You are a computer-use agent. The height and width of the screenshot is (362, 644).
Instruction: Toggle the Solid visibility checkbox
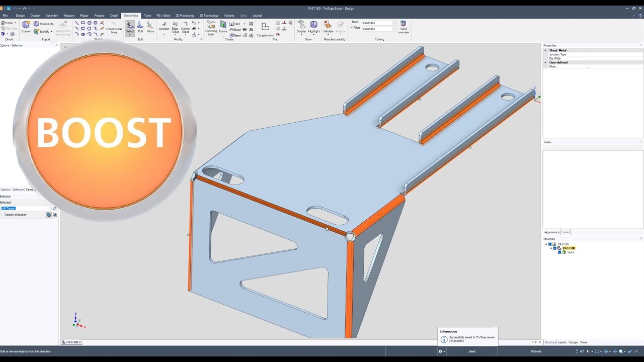point(559,252)
